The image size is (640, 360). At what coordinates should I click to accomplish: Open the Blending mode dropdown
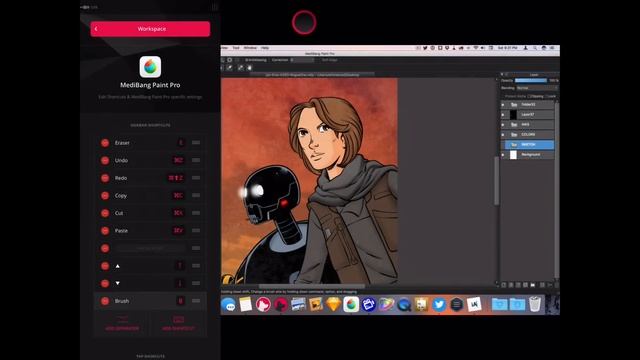[x=537, y=88]
